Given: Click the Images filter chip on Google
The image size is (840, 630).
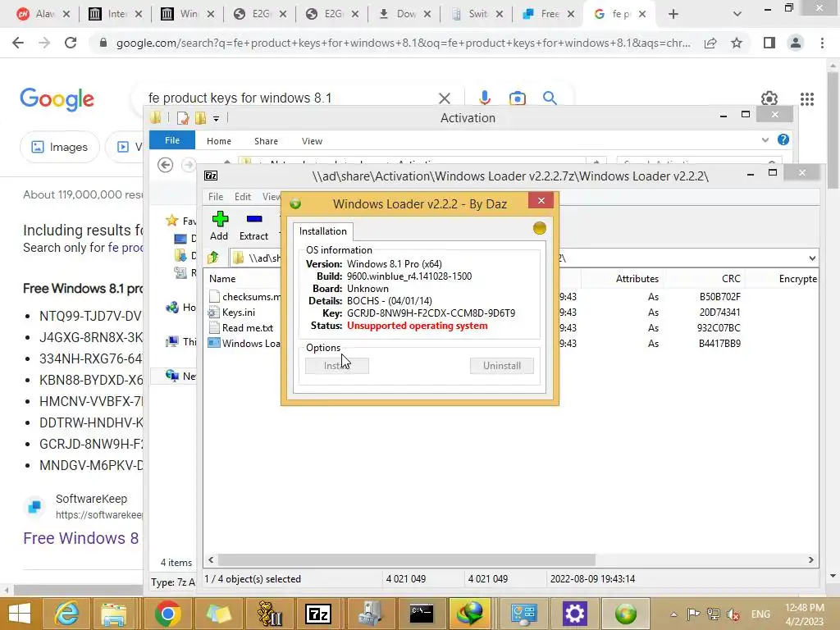Looking at the screenshot, I should pos(60,147).
